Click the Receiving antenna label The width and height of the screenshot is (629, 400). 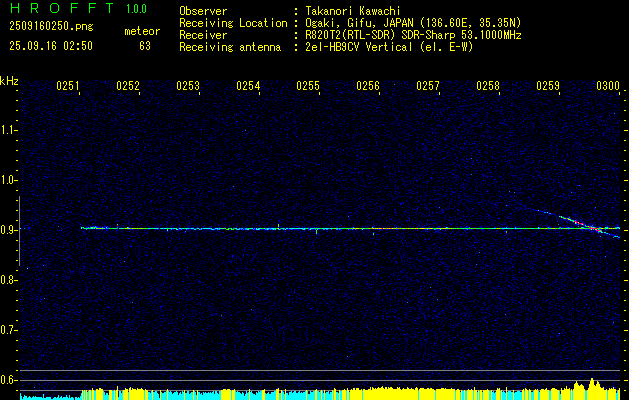[x=230, y=47]
